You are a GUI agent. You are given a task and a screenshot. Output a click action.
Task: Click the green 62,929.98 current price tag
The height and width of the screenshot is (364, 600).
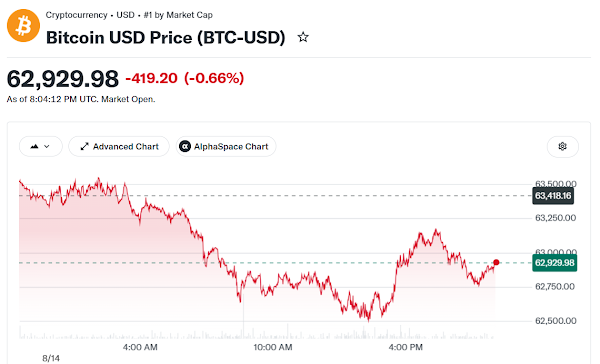[554, 263]
